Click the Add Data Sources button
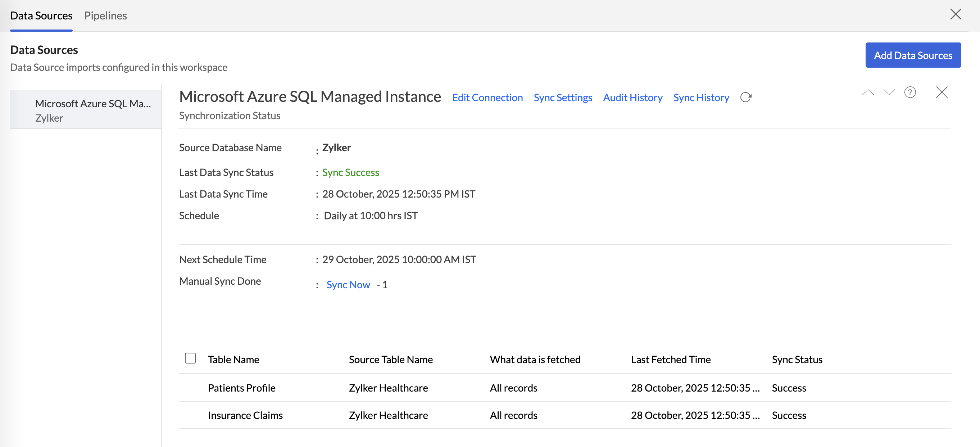This screenshot has height=447, width=980. [913, 55]
